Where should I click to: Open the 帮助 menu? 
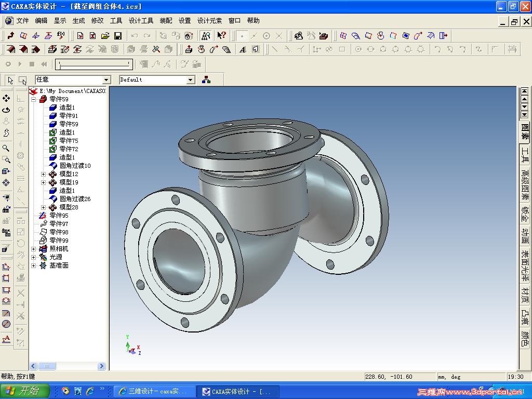pos(253,21)
